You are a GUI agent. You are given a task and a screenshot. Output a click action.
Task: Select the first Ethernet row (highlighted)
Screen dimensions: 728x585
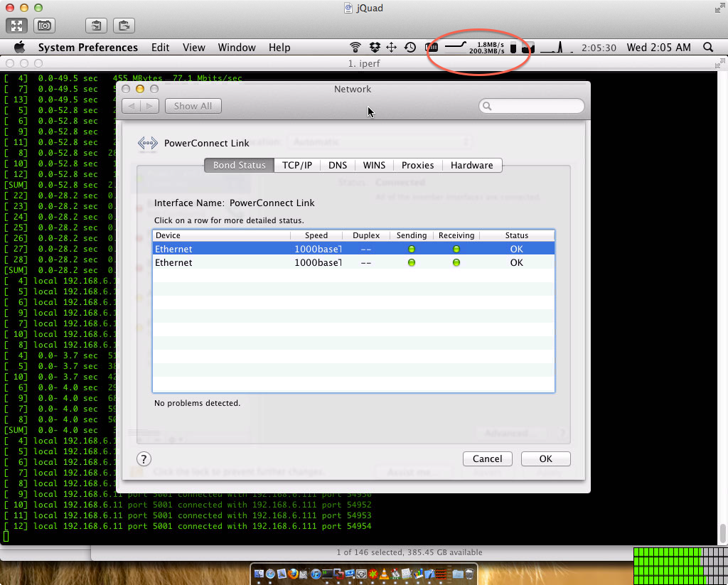[354, 249]
